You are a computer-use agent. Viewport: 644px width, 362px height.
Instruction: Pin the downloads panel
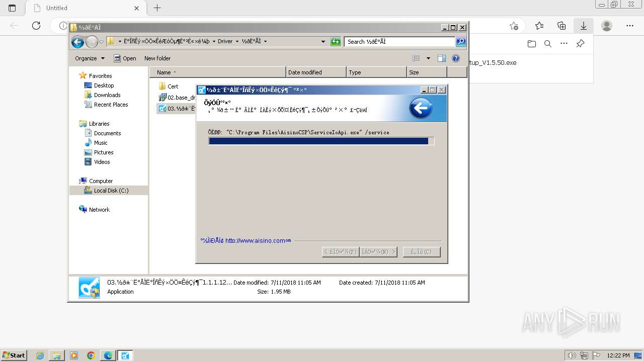click(580, 44)
